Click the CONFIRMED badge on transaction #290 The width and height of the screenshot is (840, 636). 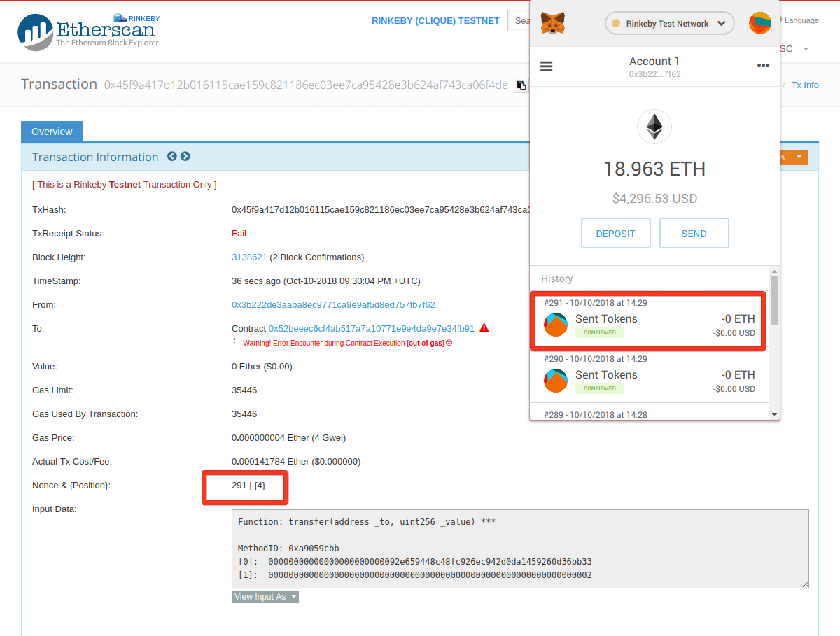600,388
